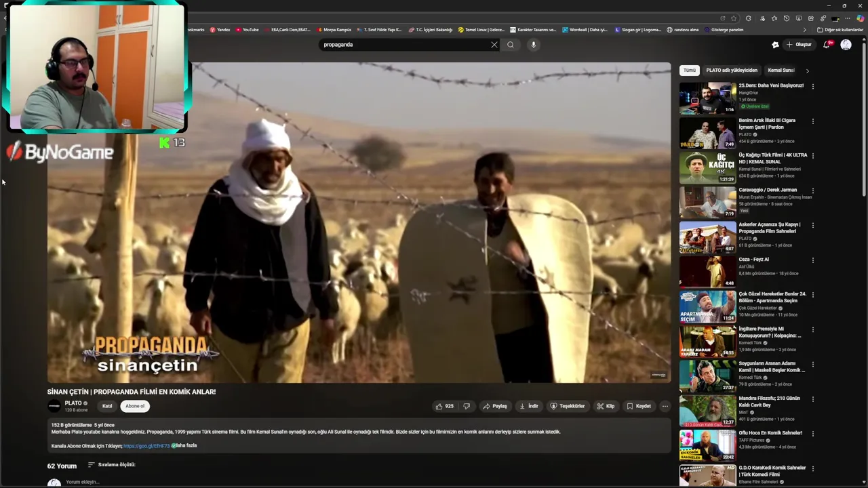Open Wordwall bookmark in bookmarks bar
The image size is (868, 488).
coord(585,30)
